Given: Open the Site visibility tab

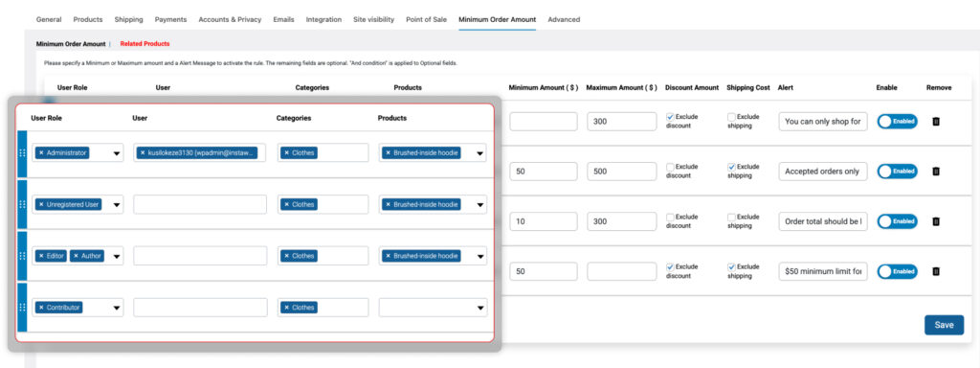Looking at the screenshot, I should click(374, 19).
